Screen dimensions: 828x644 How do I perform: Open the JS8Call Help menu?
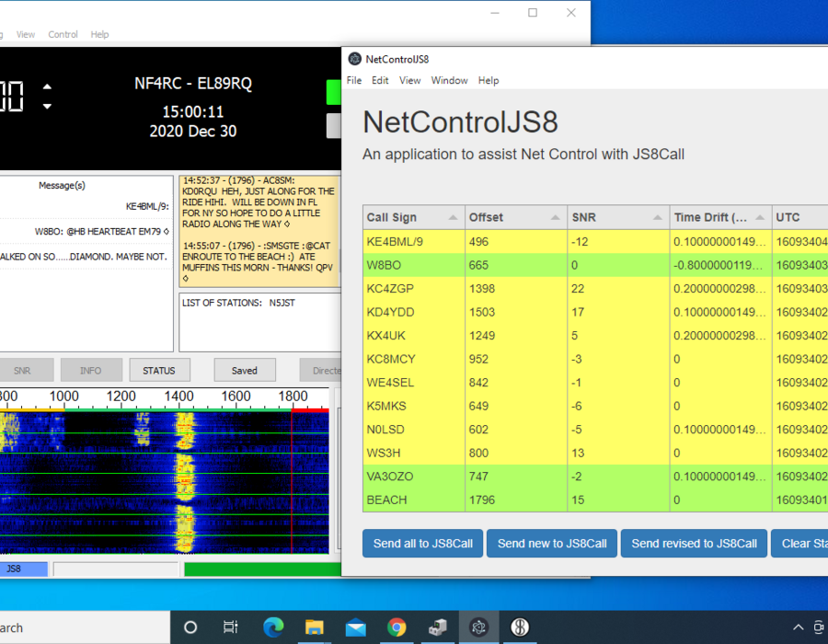pos(99,34)
